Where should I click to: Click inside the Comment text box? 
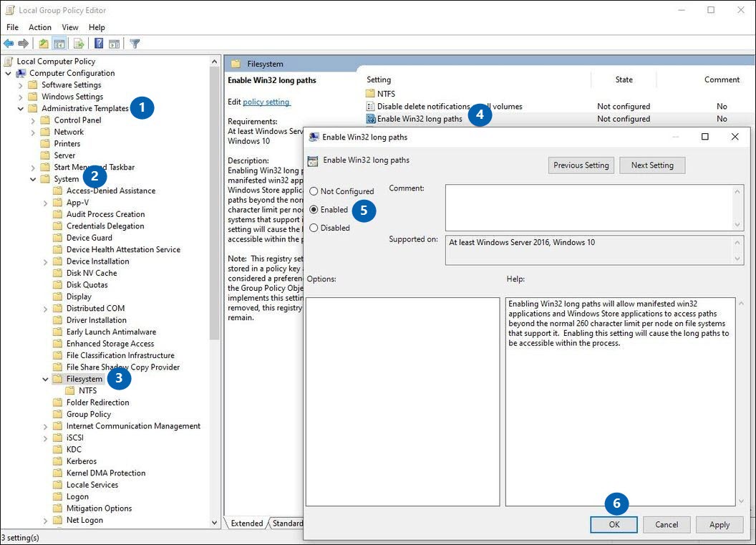click(x=589, y=208)
